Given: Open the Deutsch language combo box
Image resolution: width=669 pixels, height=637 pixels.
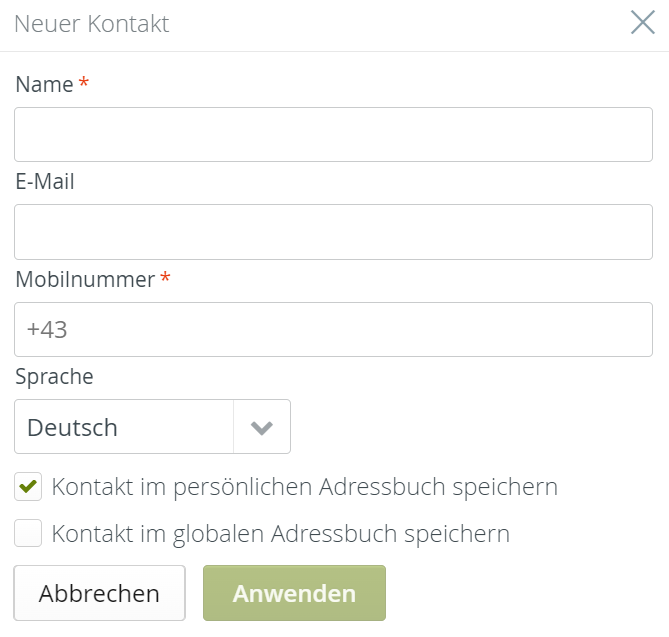Looking at the screenshot, I should click(124, 428).
